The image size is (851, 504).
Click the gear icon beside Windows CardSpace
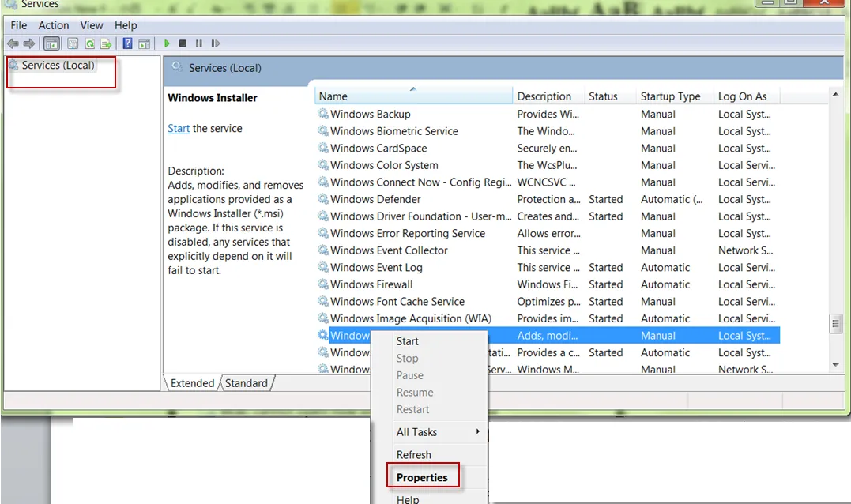323,148
